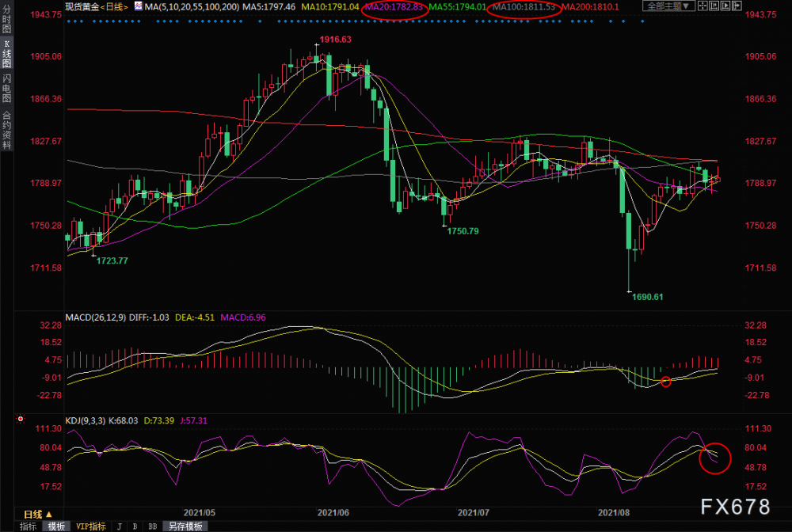Click the MA200:1810.1 value
Image resolution: width=792 pixels, height=532 pixels.
[590, 6]
